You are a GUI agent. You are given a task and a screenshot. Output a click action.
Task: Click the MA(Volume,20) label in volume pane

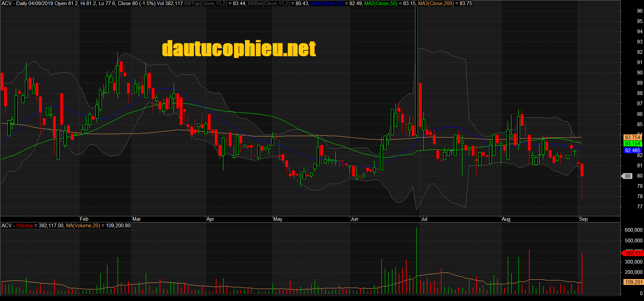[83, 226]
